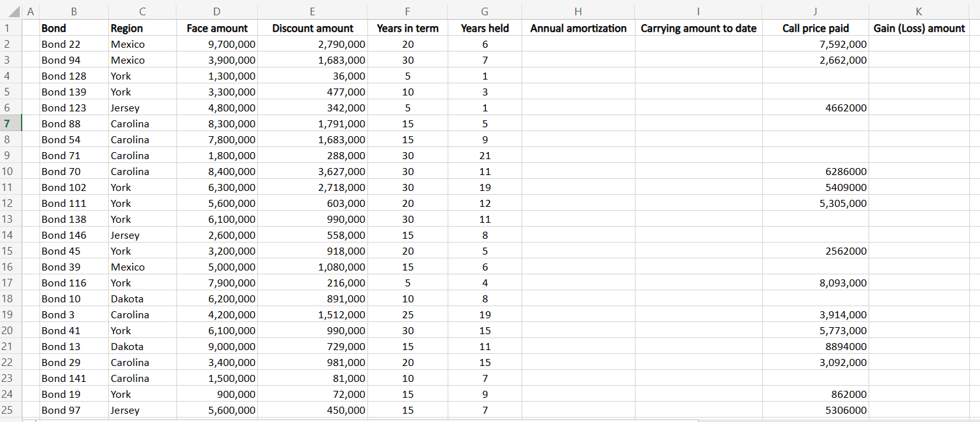Click the Gain (Loss) amount header cell
The height and width of the screenshot is (422, 980).
[x=919, y=28]
